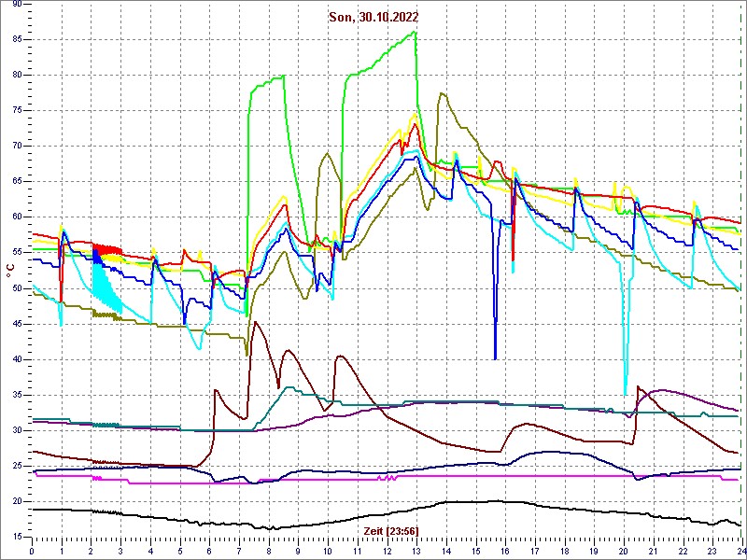The image size is (747, 560).
Task: Click hour 10 on the time axis
Action: [328, 551]
